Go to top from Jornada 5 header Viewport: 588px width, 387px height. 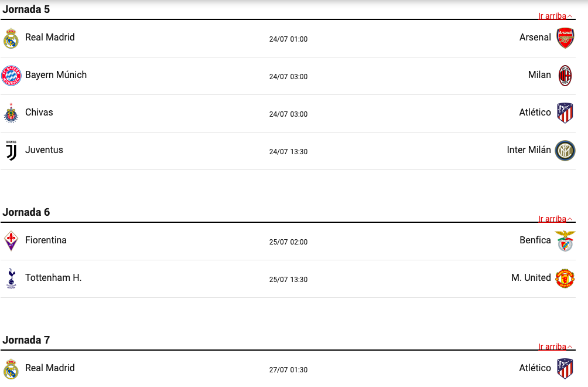point(555,16)
